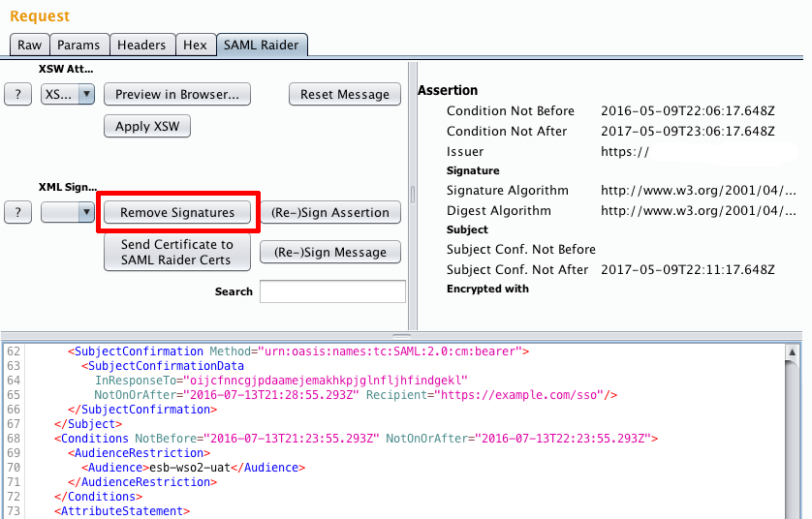Click the vertical scrollbar up arrow in XML editor
This screenshot has width=812, height=519.
pos(792,352)
